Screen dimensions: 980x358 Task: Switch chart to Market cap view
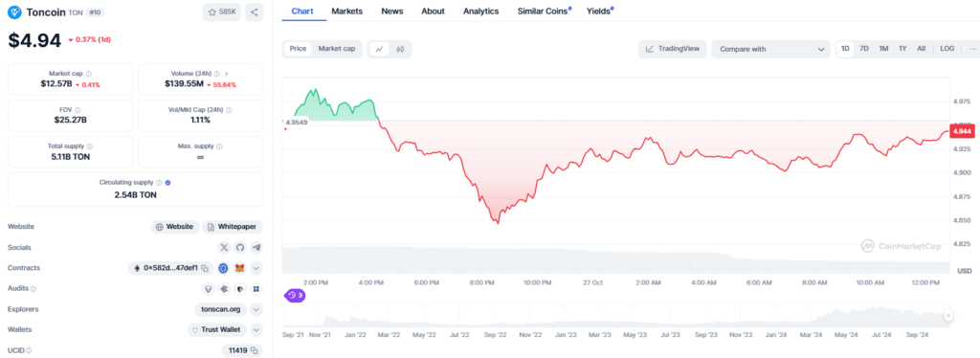tap(337, 49)
